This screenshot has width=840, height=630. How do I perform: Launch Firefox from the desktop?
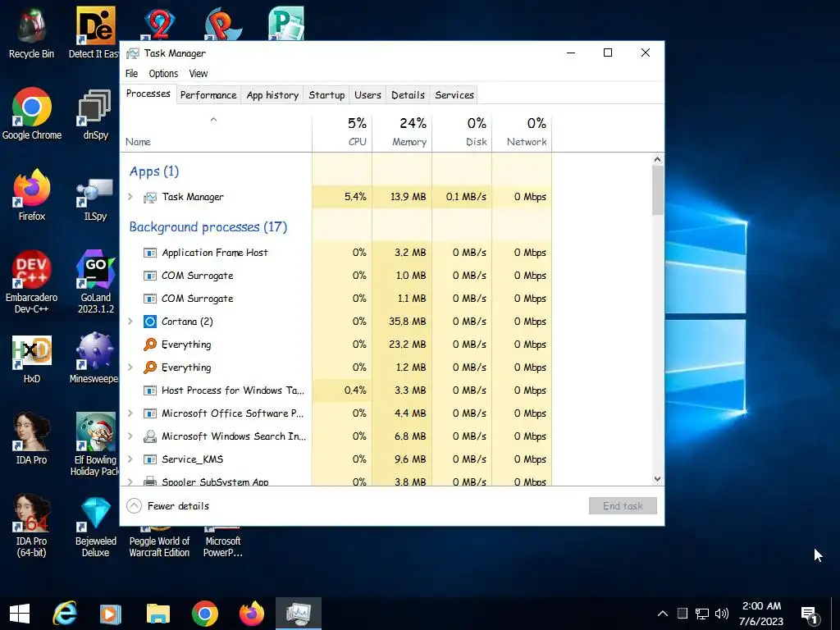point(32,195)
